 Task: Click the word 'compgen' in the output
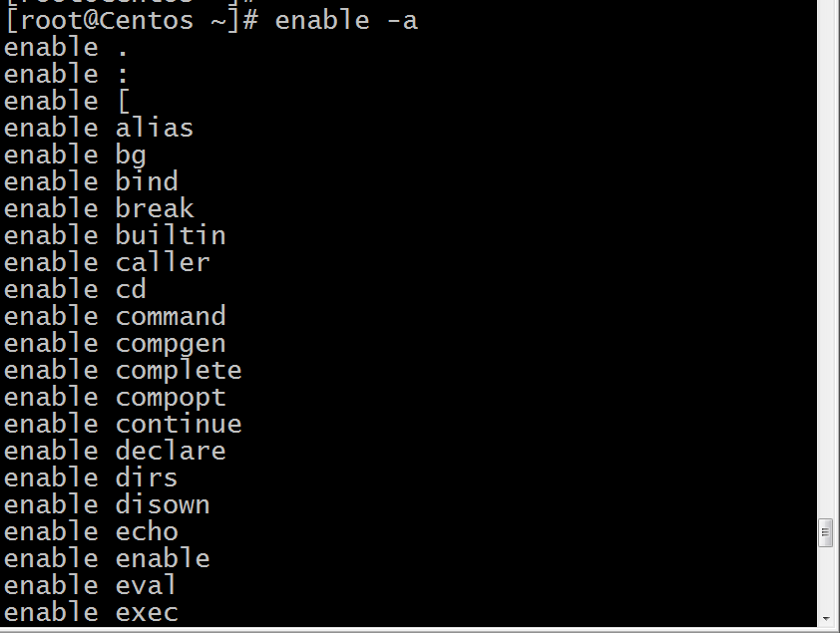(x=171, y=345)
